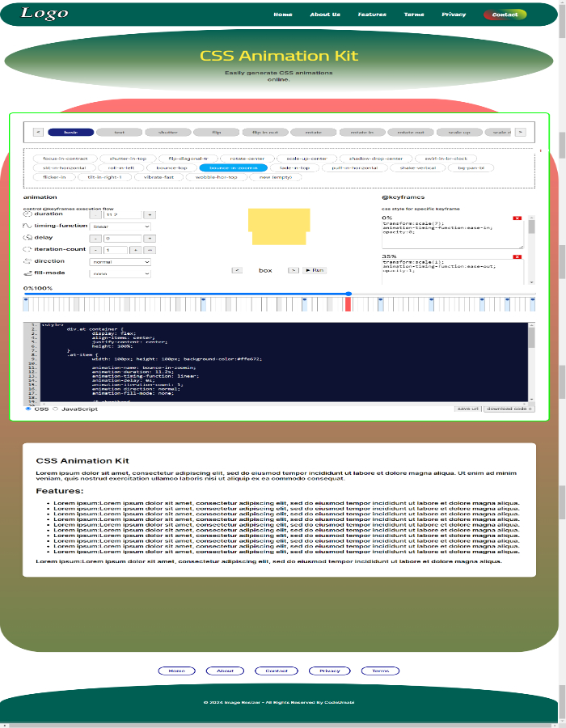The width and height of the screenshot is (566, 728).
Task: Focus the 0% keyframe style textarea
Action: 452,235
